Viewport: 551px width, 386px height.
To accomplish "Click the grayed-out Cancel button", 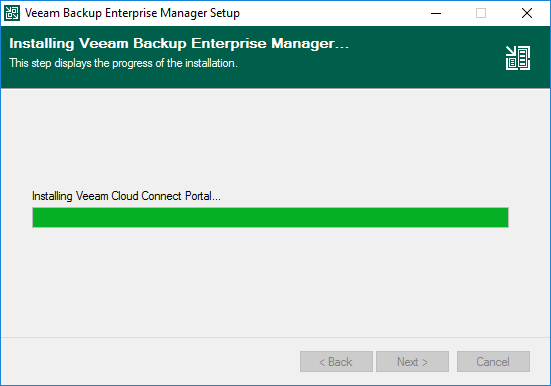I will [493, 361].
